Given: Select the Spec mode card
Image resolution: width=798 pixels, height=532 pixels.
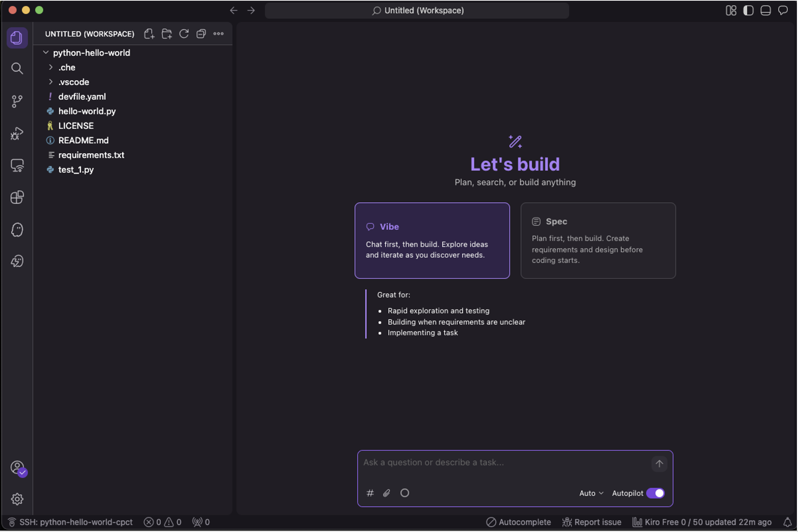Looking at the screenshot, I should 598,240.
